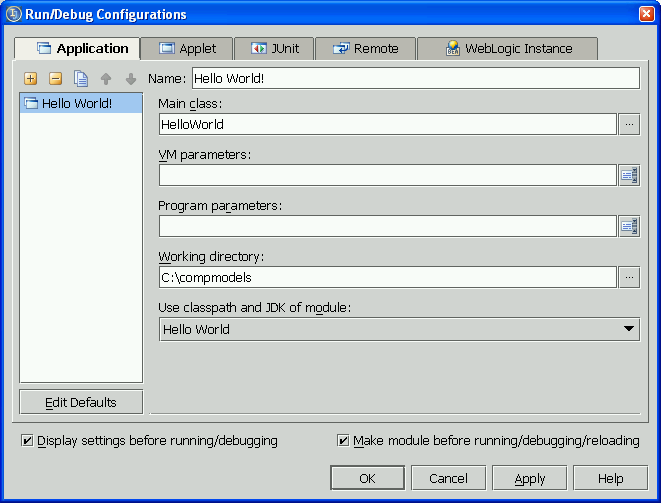
Task: Browse for Main class with the ellipsis button
Action: pyautogui.click(x=629, y=124)
